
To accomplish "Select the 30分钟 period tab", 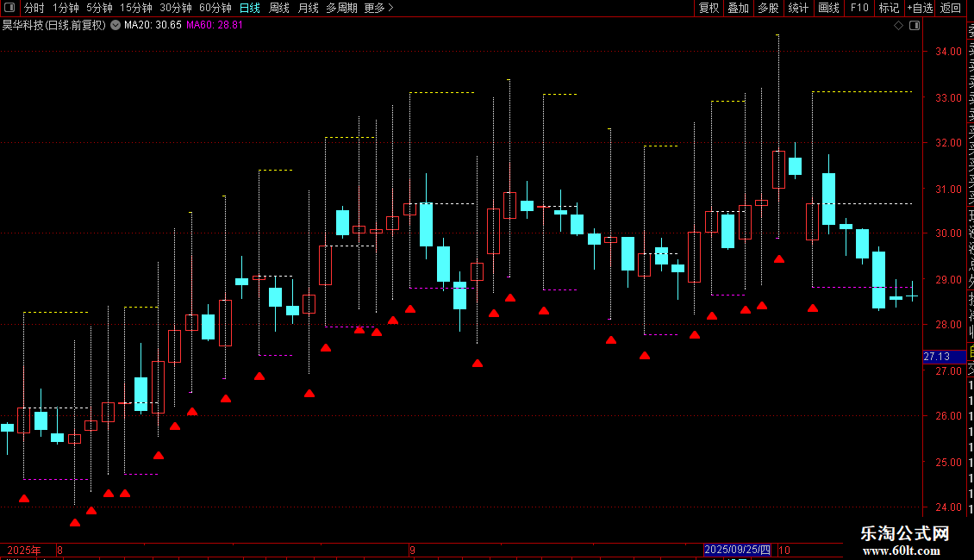I will point(176,8).
